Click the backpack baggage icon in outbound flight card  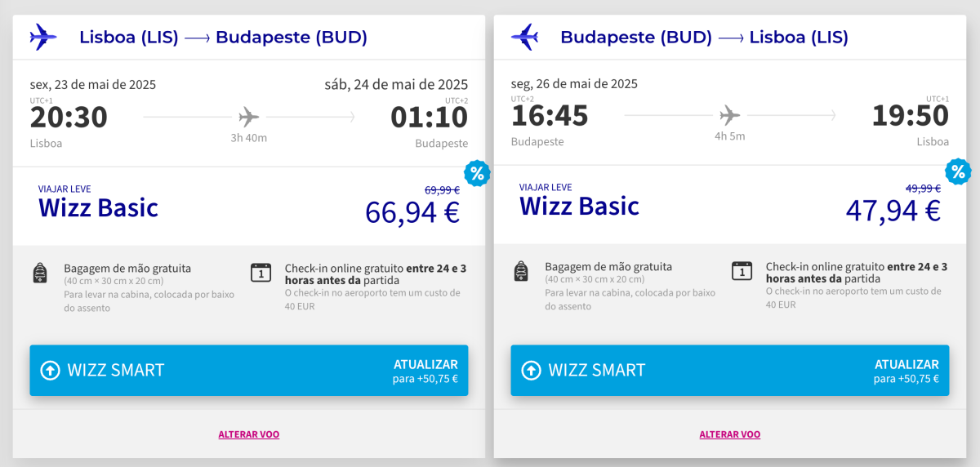tap(40, 273)
